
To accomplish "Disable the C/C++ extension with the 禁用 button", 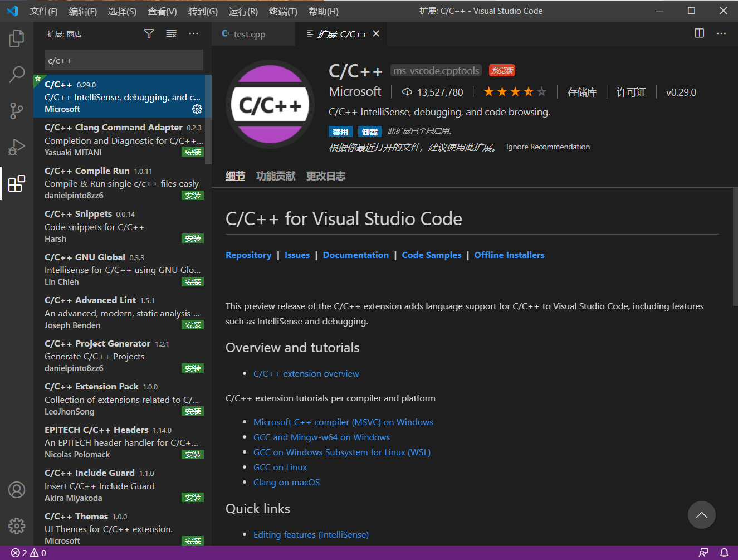I will point(340,131).
